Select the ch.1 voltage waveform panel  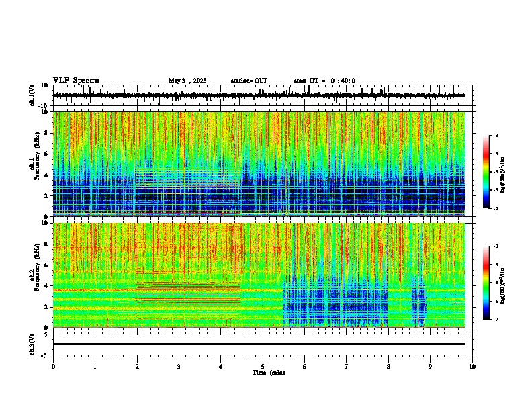264,95
